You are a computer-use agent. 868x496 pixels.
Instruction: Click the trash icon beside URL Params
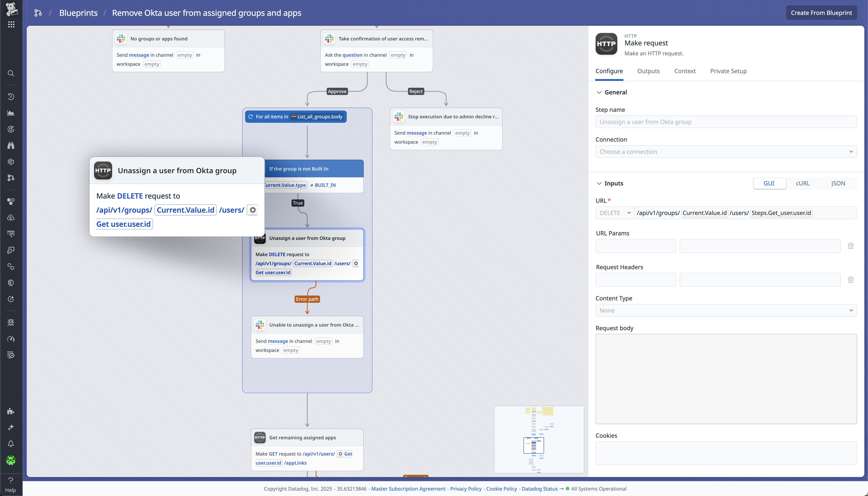tap(851, 246)
